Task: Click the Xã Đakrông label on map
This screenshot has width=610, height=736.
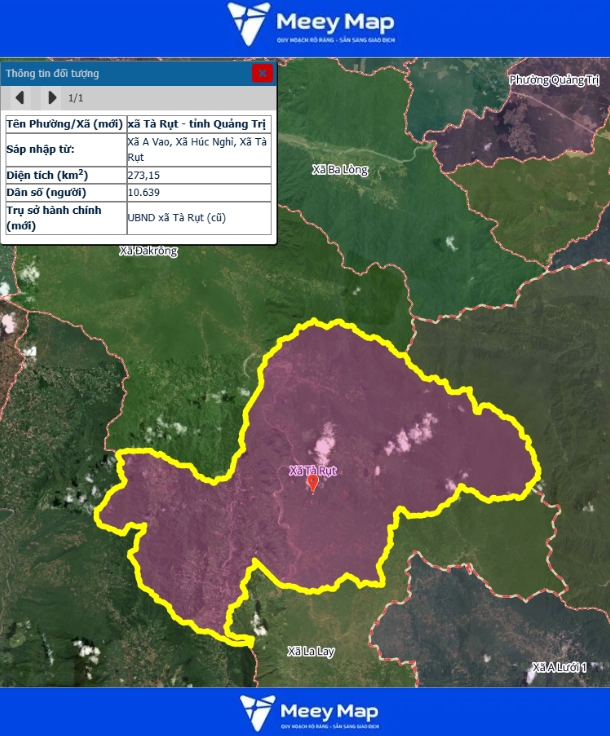Action: pyautogui.click(x=148, y=251)
